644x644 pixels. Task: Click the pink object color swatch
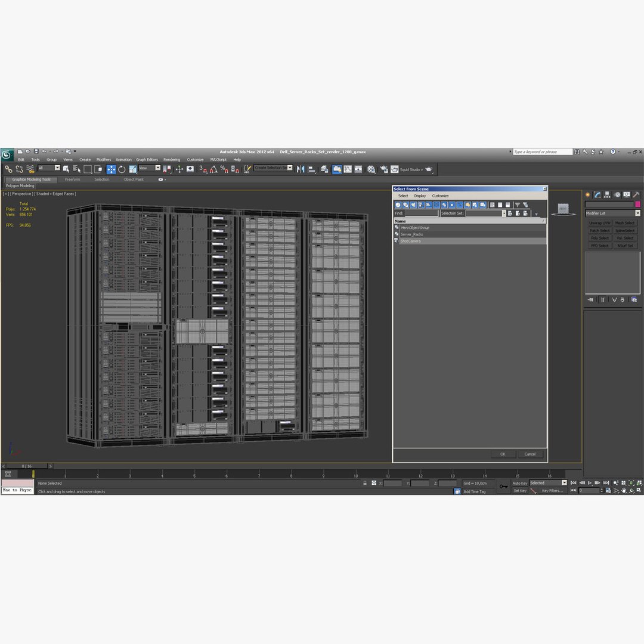637,204
